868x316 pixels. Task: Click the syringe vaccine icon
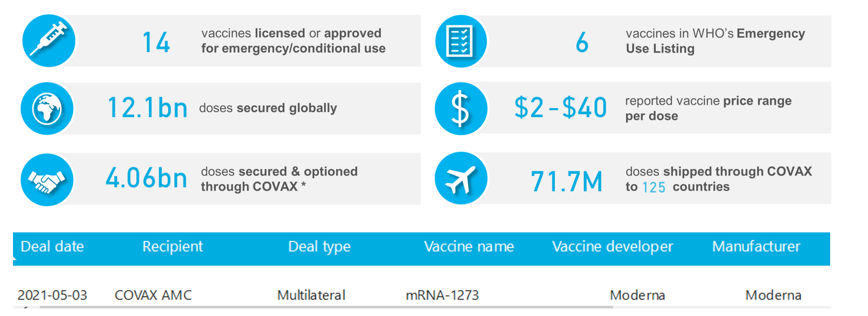point(49,41)
